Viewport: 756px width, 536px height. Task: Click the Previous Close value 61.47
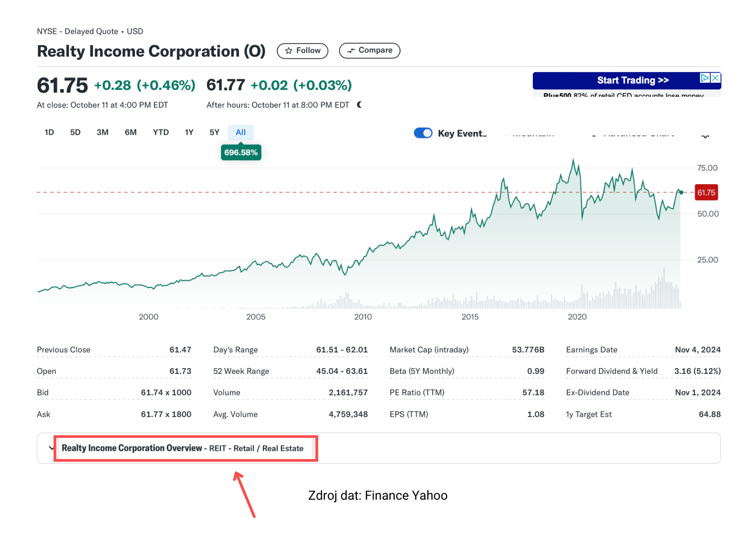pyautogui.click(x=180, y=350)
